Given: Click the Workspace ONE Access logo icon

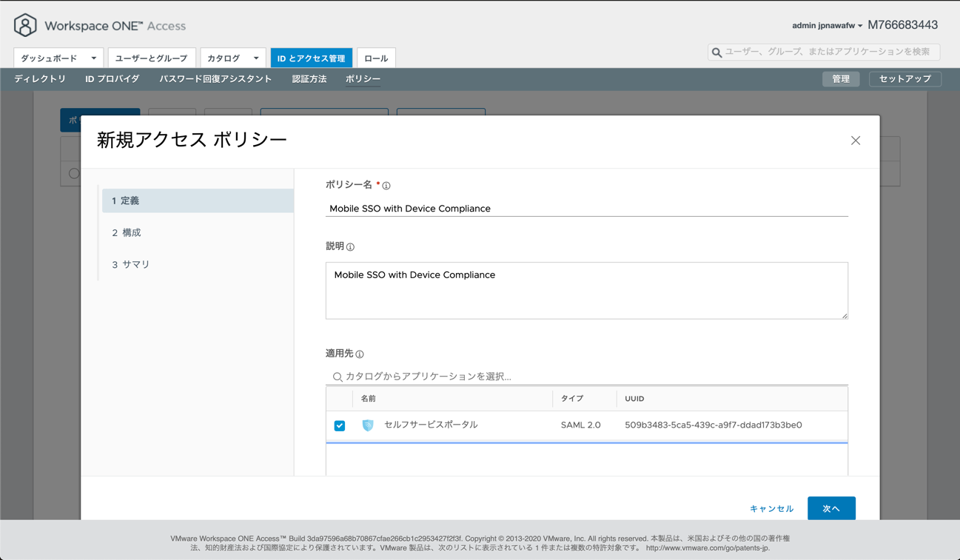Looking at the screenshot, I should (x=25, y=25).
